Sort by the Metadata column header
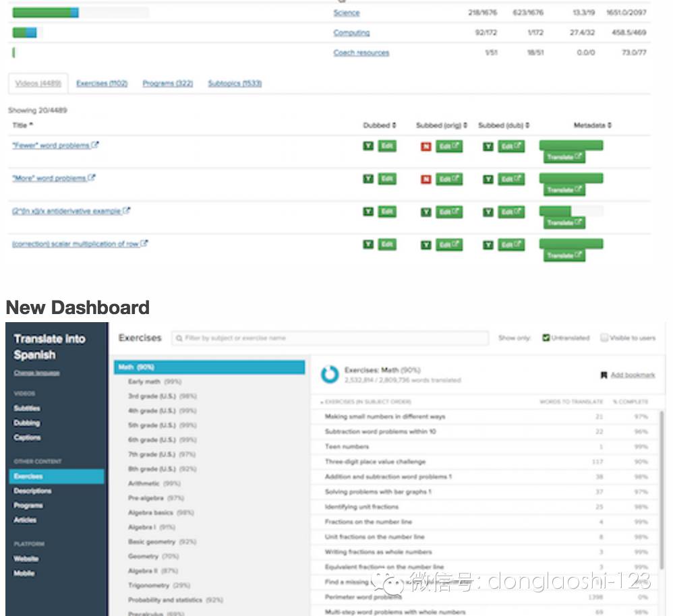The image size is (673, 616). [593, 125]
